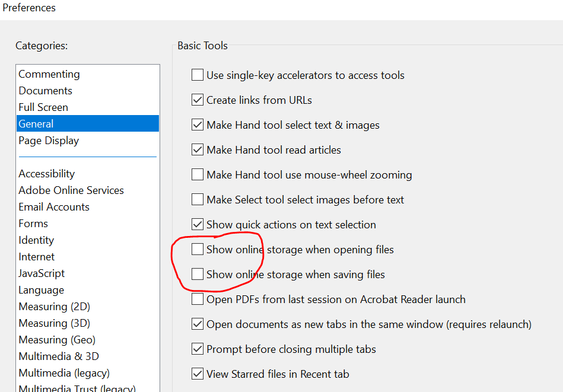
Task: Open the JavaScript preferences category
Action: coord(42,273)
